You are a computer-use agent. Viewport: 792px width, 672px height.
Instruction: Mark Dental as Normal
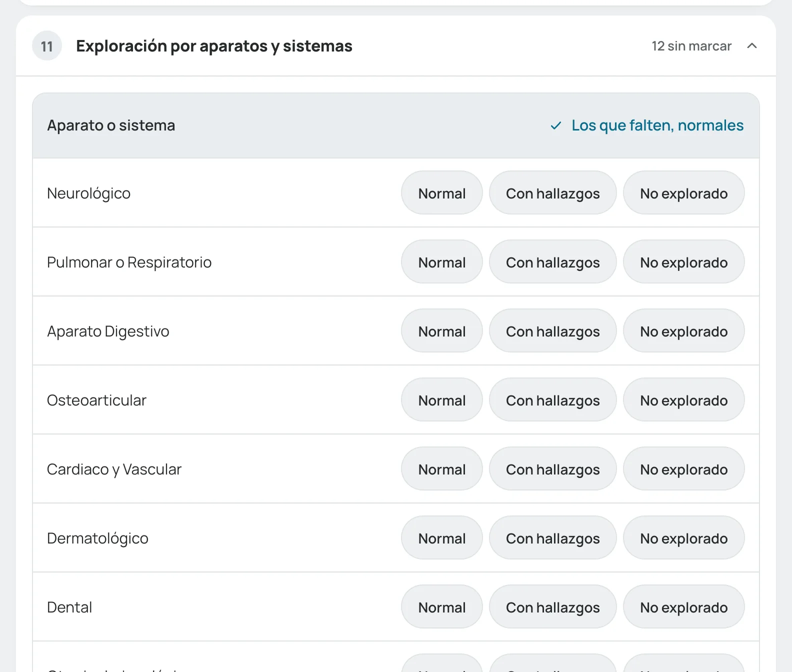pyautogui.click(x=442, y=607)
